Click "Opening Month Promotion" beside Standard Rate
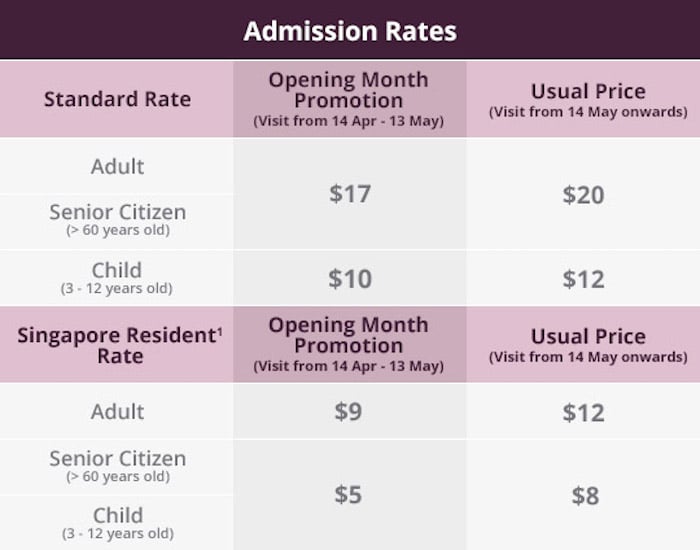This screenshot has width=700, height=550. (348, 91)
